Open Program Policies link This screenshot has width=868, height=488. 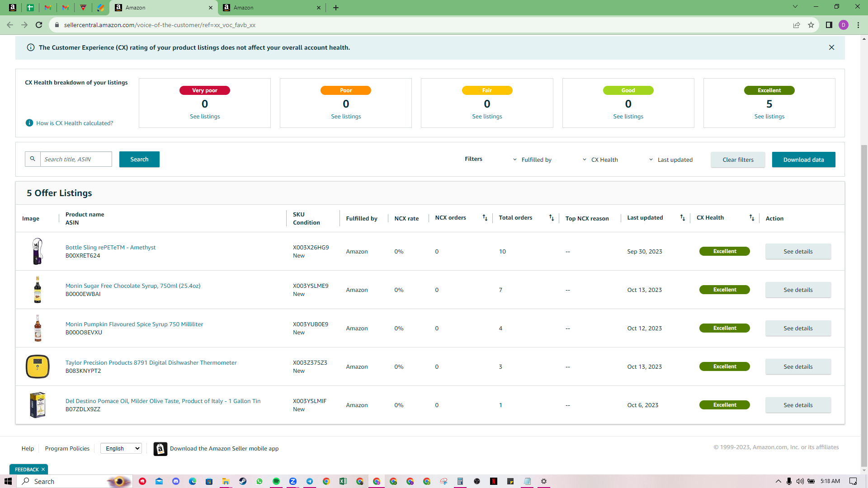pos(67,449)
